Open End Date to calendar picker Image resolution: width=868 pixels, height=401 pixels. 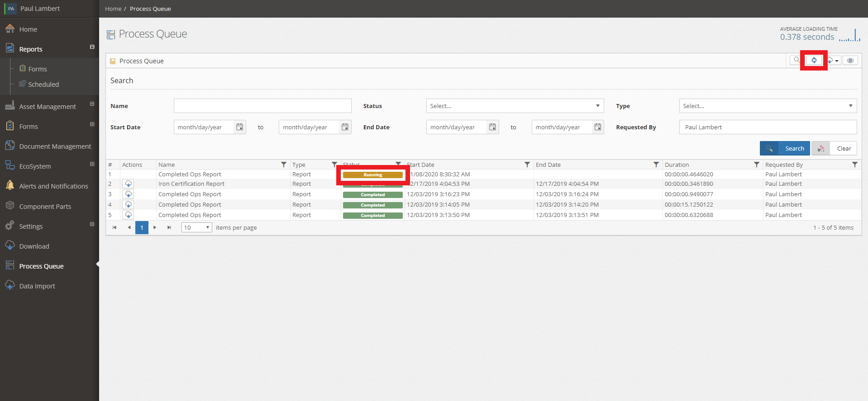tap(598, 127)
